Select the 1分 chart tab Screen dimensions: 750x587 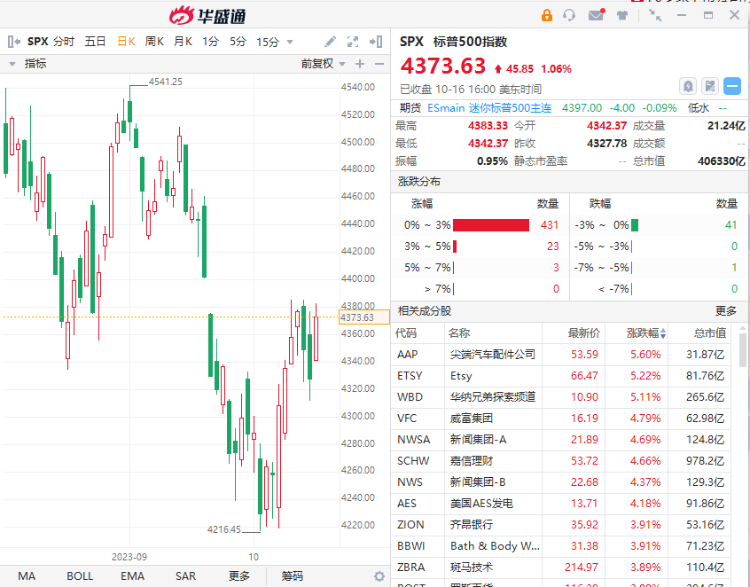pyautogui.click(x=210, y=42)
